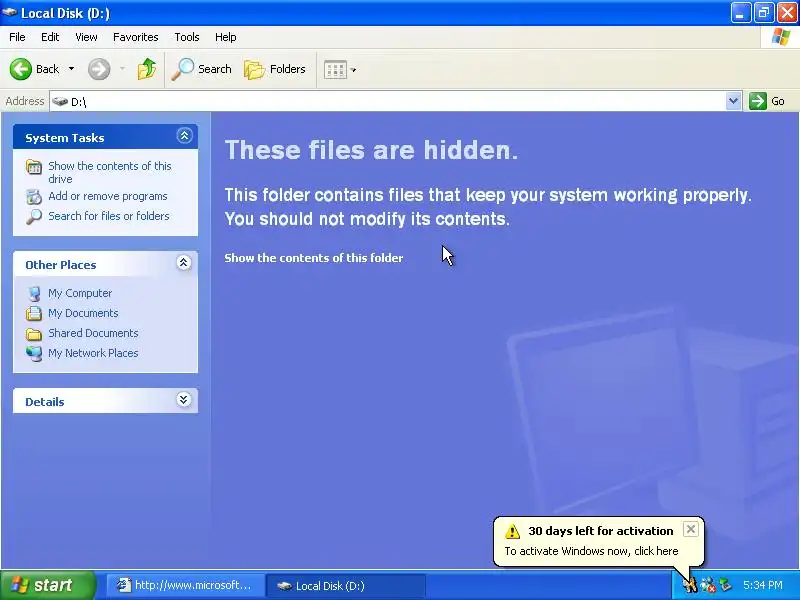The height and width of the screenshot is (600, 800).
Task: Collapse the Other Places panel
Action: tap(184, 263)
